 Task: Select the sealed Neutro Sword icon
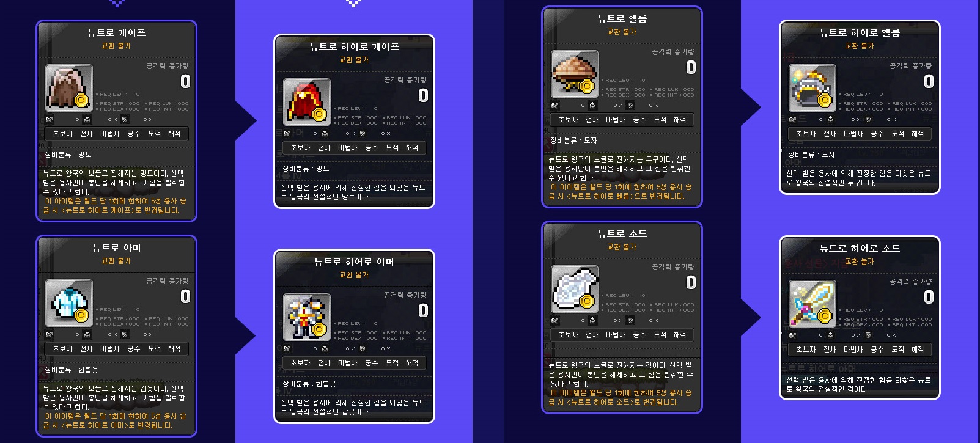tap(575, 289)
